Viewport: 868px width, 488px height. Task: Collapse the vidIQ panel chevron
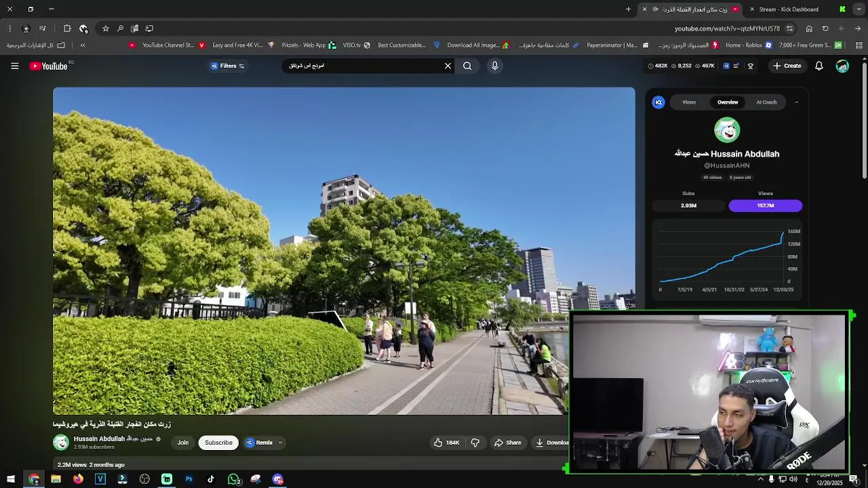[x=797, y=102]
